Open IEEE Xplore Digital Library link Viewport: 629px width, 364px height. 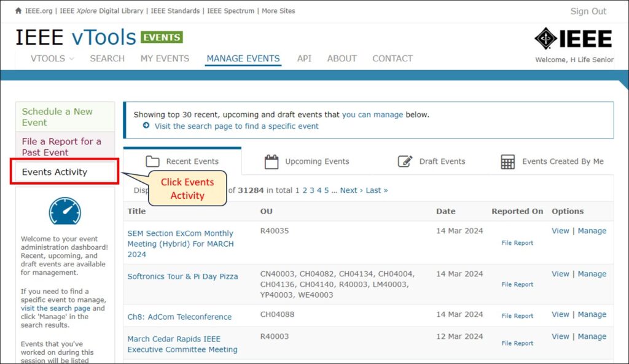click(101, 11)
